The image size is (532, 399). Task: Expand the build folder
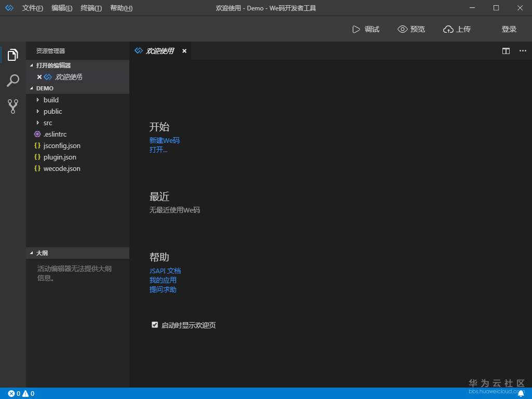click(37, 100)
